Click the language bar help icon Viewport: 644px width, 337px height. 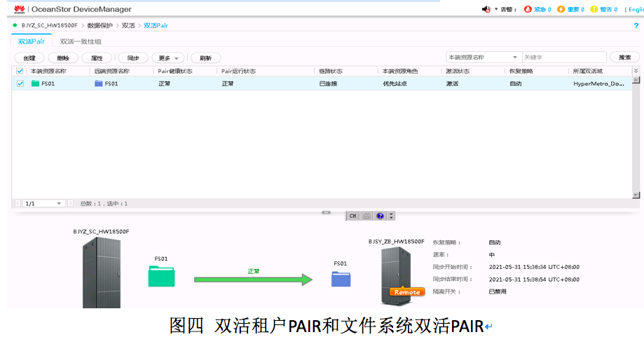380,216
